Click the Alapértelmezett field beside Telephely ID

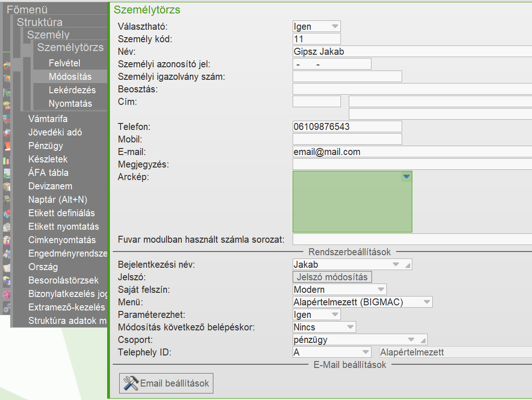pos(455,352)
